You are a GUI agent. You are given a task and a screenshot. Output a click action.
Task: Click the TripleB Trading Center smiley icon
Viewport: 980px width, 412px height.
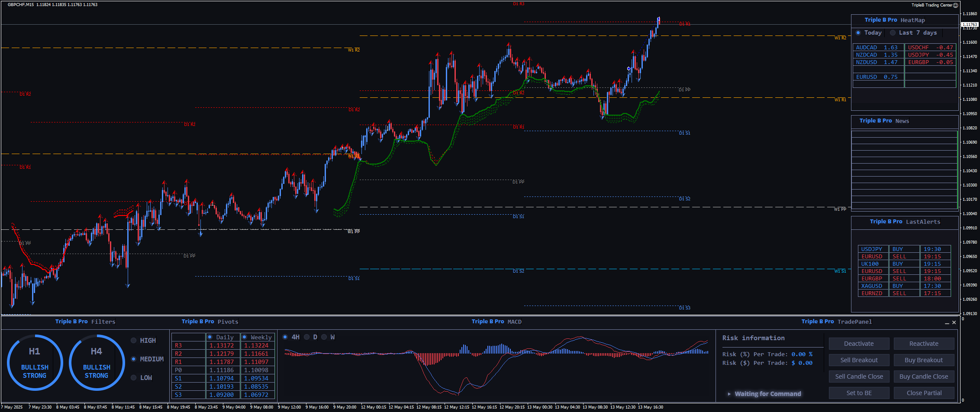(956, 5)
